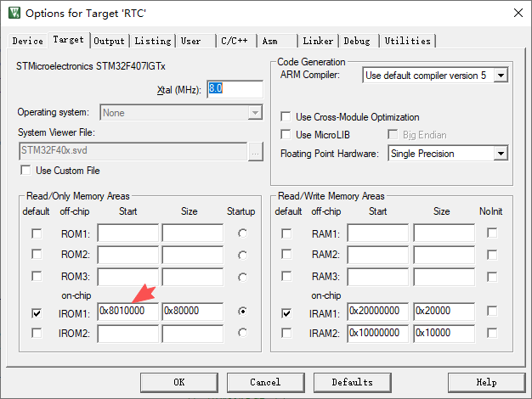Screen dimensions: 532x399
Task: Enable NoInit for IRAM2
Action: (492, 333)
